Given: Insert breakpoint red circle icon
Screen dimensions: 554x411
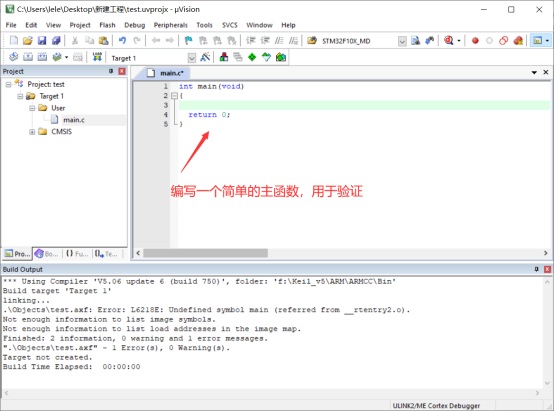Looking at the screenshot, I should point(475,41).
